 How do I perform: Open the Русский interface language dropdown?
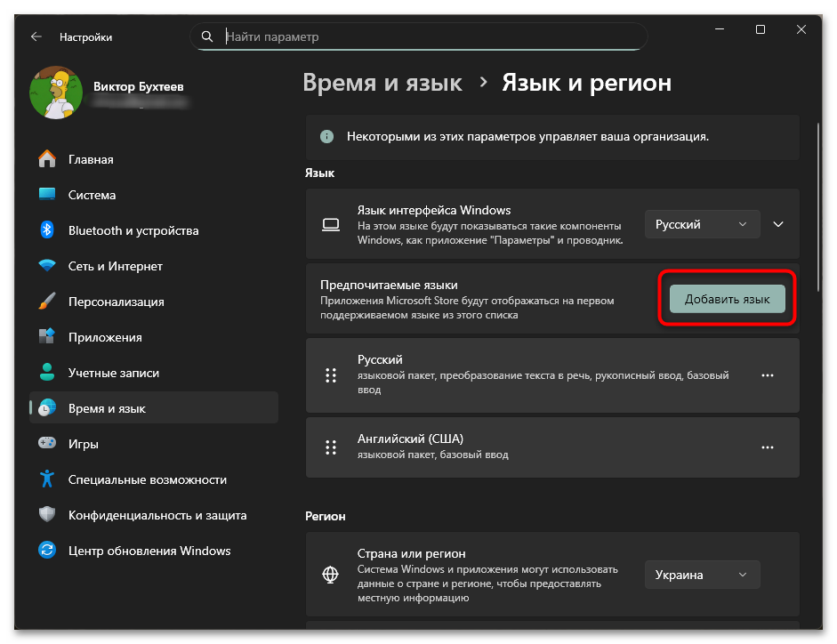pos(703,224)
